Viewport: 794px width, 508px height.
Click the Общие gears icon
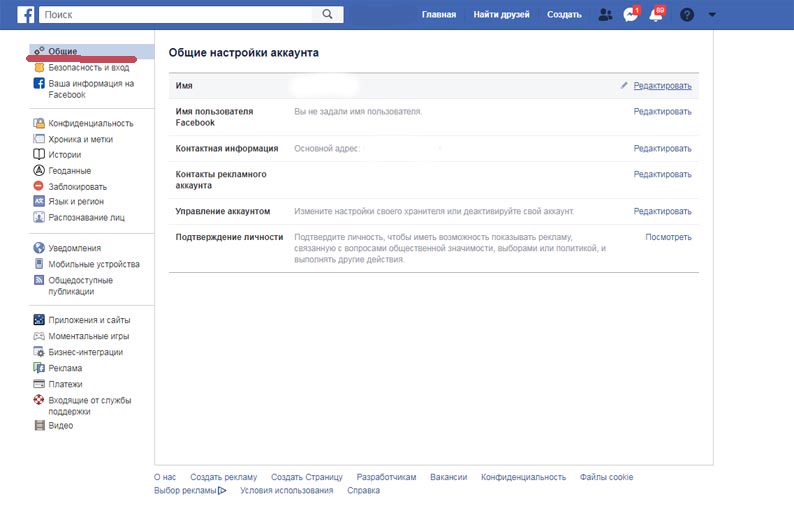(x=39, y=51)
